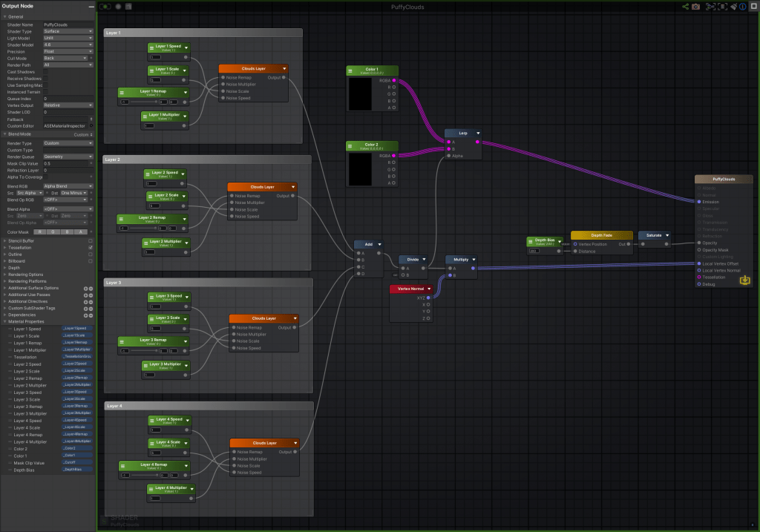Enable the Cast Shadows checkbox
Image resolution: width=760 pixels, height=532 pixels.
(x=46, y=72)
